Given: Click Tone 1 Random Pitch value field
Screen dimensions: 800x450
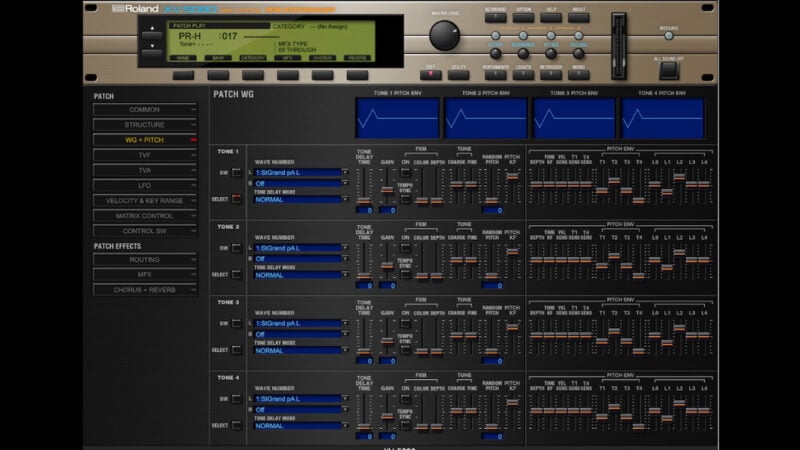Looking at the screenshot, I should pyautogui.click(x=492, y=210).
